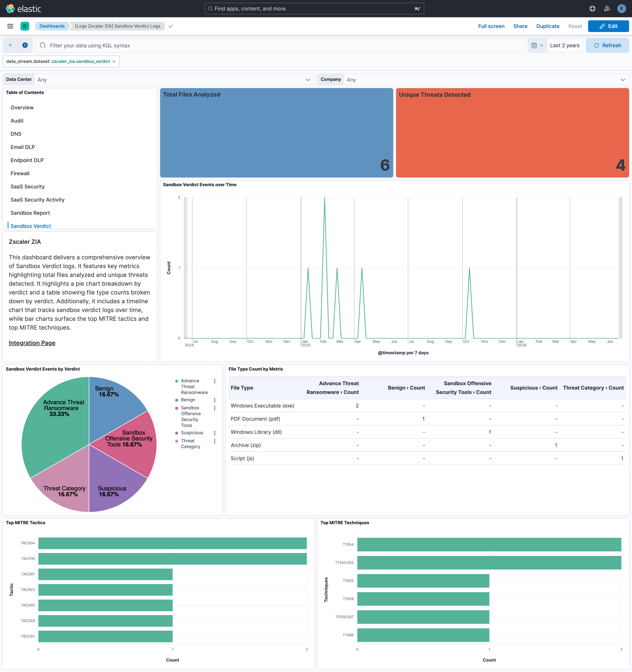
Task: Click the Total Files Analyzed metric panel
Action: (276, 133)
